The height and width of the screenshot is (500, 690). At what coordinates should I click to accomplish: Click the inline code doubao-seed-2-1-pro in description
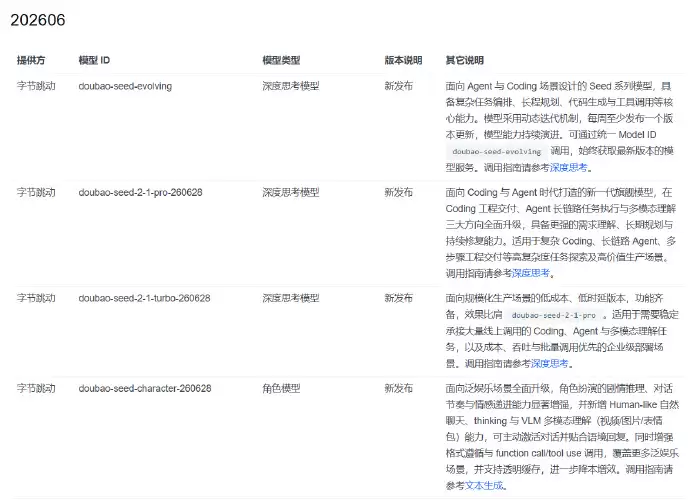click(554, 315)
